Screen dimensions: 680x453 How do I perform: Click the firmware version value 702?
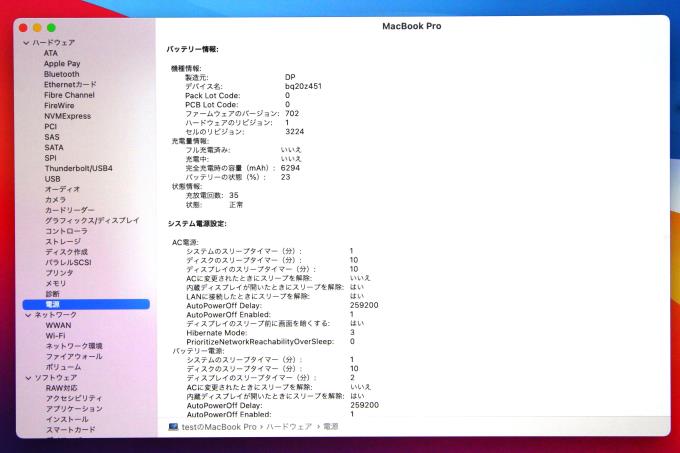292,113
